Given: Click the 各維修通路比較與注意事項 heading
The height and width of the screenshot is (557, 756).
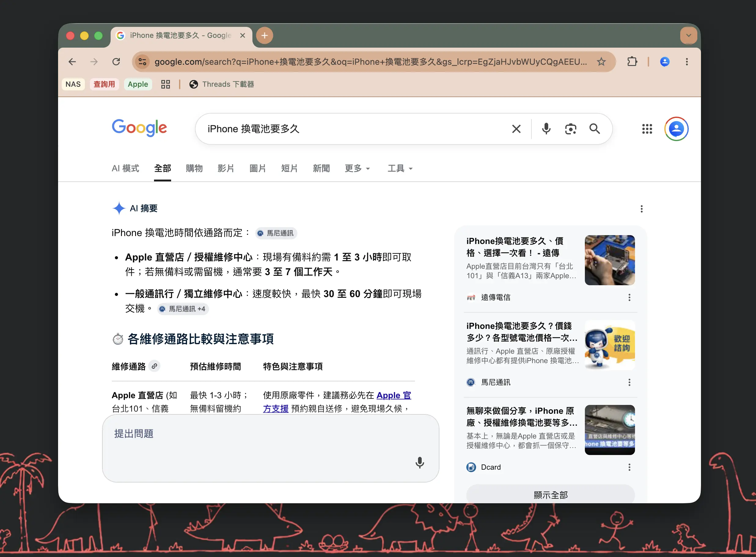Looking at the screenshot, I should [x=200, y=339].
